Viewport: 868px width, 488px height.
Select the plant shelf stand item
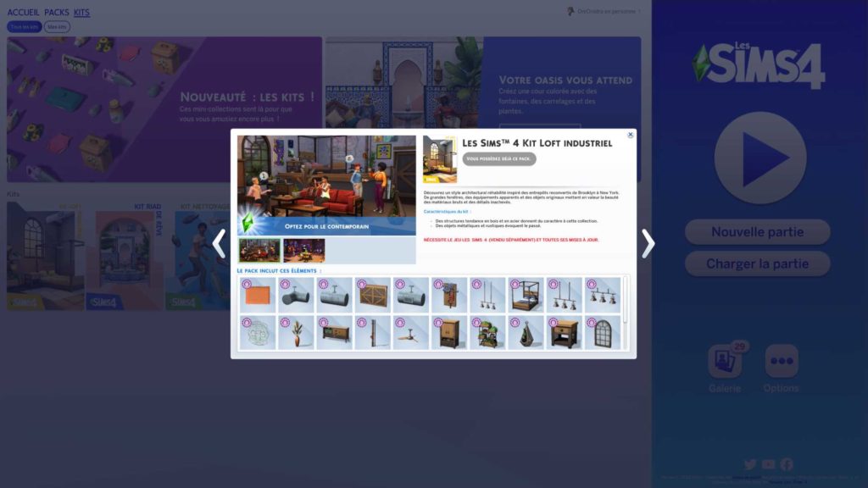coord(487,333)
